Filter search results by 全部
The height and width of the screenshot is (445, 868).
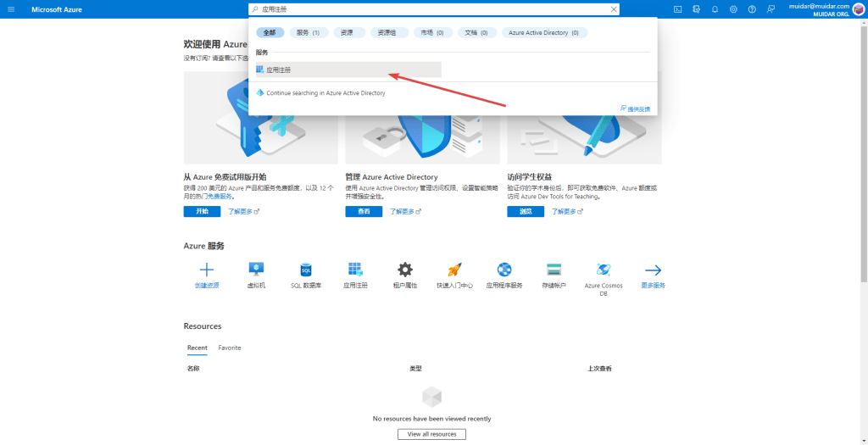270,32
